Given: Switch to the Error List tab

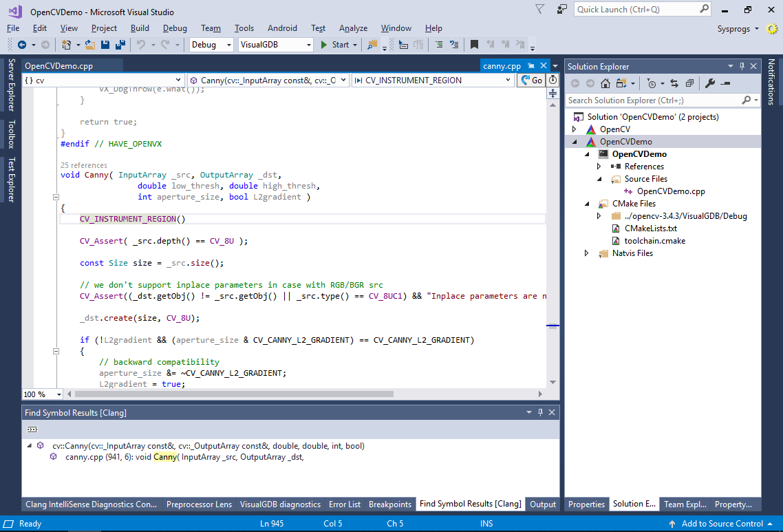Looking at the screenshot, I should pos(345,504).
